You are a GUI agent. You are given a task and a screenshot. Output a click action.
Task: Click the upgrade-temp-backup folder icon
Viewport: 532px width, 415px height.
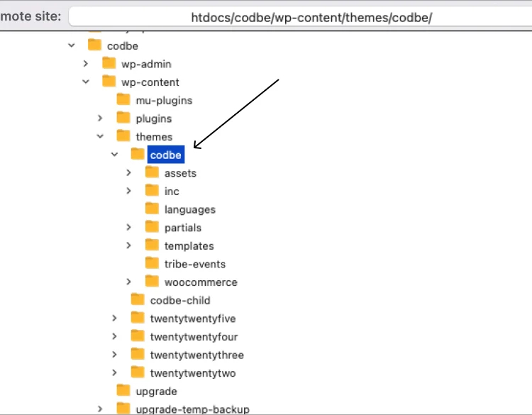pyautogui.click(x=123, y=408)
